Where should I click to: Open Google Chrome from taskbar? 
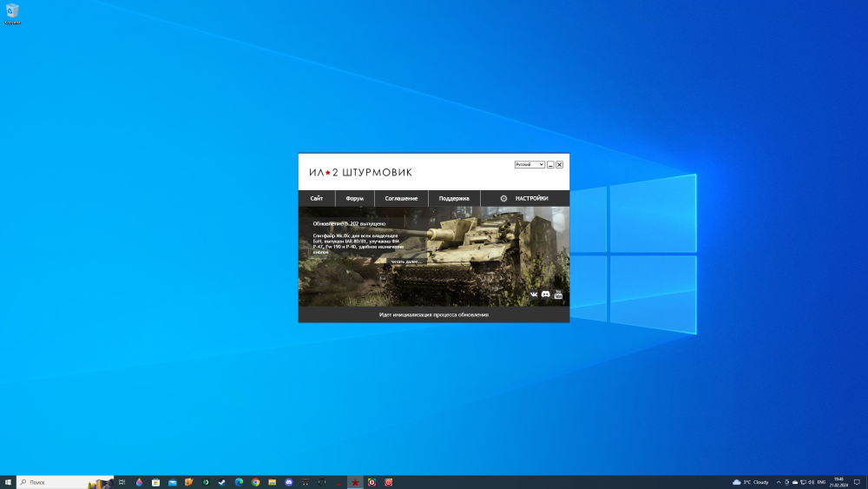point(255,482)
